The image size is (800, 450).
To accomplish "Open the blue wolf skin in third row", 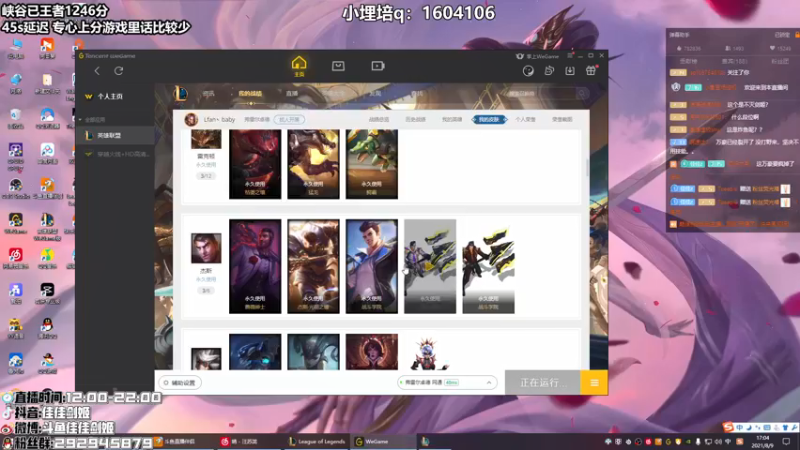I will pyautogui.click(x=255, y=352).
